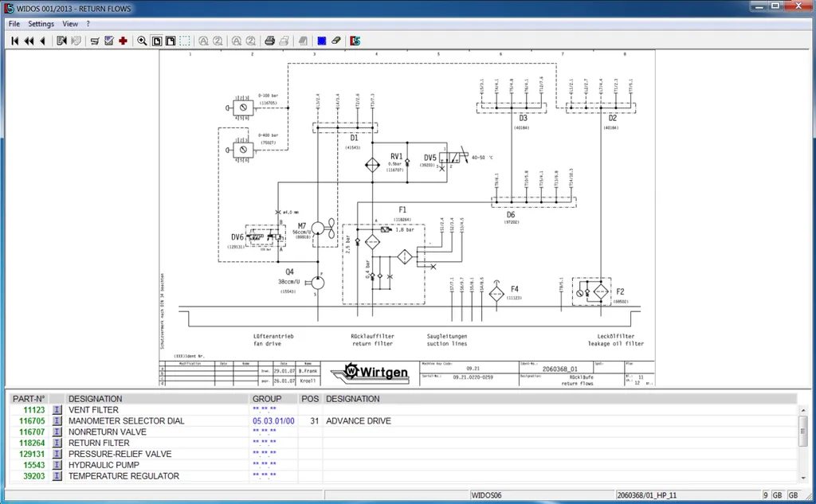Viewport: 816px width, 504px height.
Task: Activate the magnifier zoom tool
Action: 142,41
